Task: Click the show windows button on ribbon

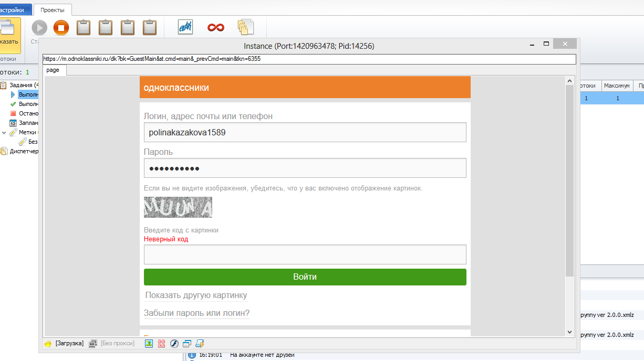Action: point(10,36)
